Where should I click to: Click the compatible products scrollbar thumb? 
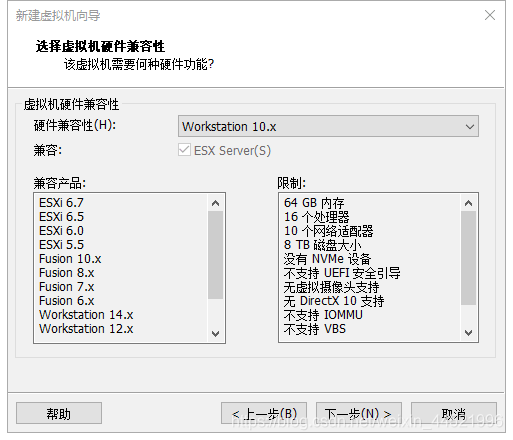[x=215, y=255]
